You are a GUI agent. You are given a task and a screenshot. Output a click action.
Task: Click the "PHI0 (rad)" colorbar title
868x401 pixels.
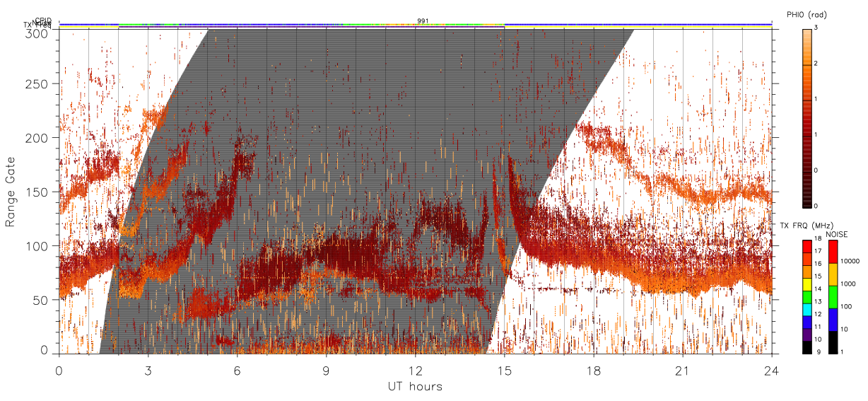click(x=806, y=15)
